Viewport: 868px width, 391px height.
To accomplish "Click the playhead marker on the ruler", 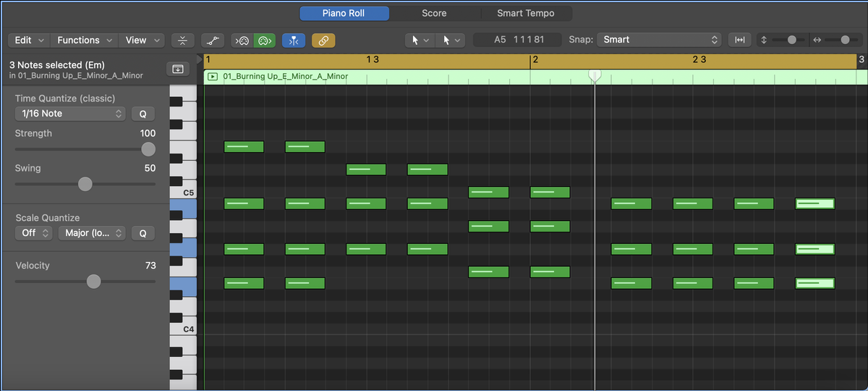I will [595, 75].
